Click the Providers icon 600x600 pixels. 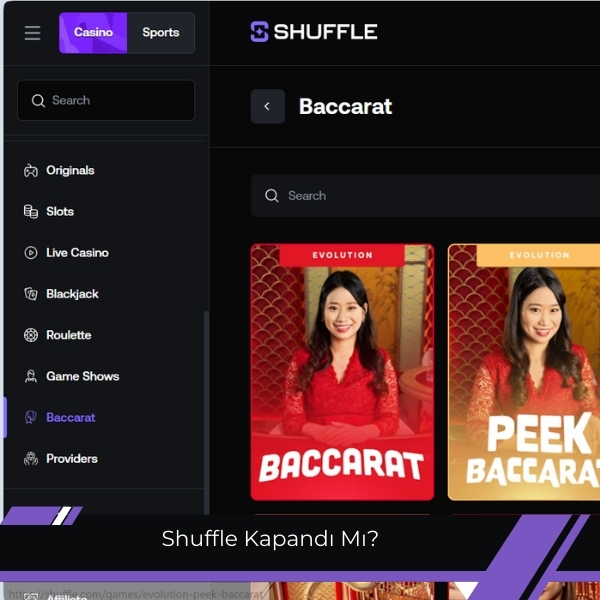pos(31,458)
